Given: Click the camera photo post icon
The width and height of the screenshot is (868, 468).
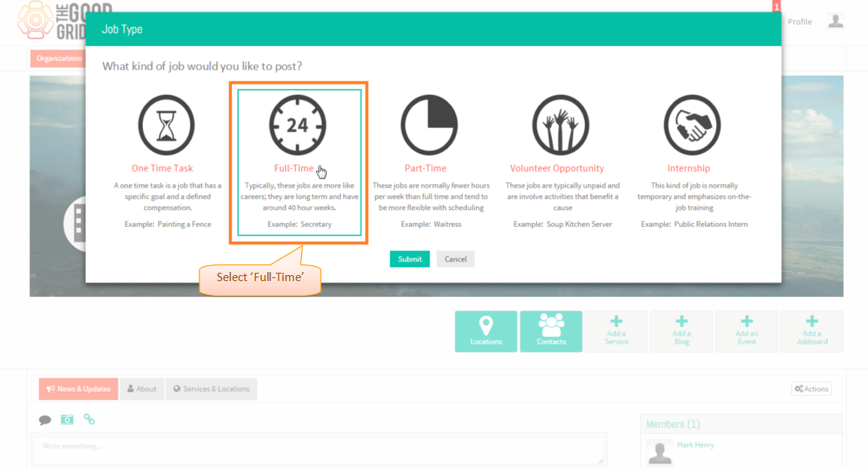Looking at the screenshot, I should [67, 419].
